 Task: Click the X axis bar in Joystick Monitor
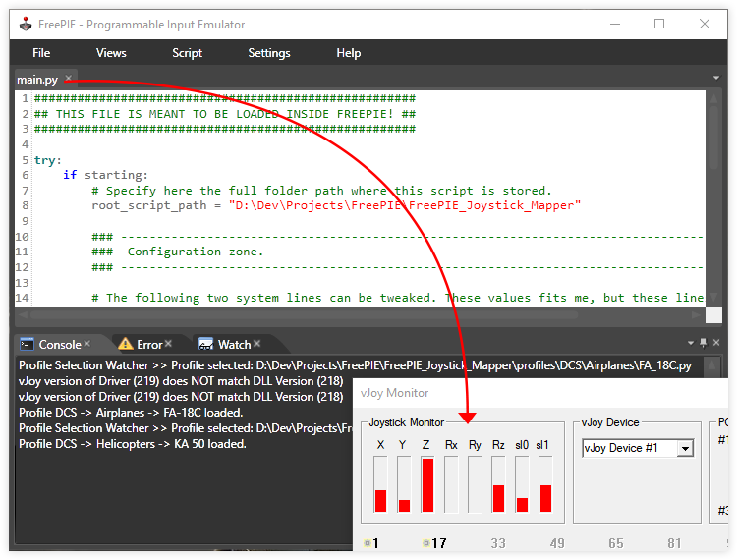pyautogui.click(x=380, y=484)
